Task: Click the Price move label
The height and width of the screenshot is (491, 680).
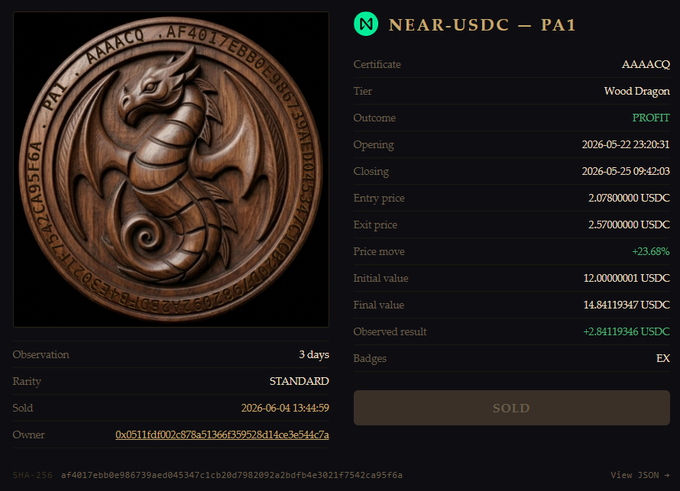Action: (379, 252)
